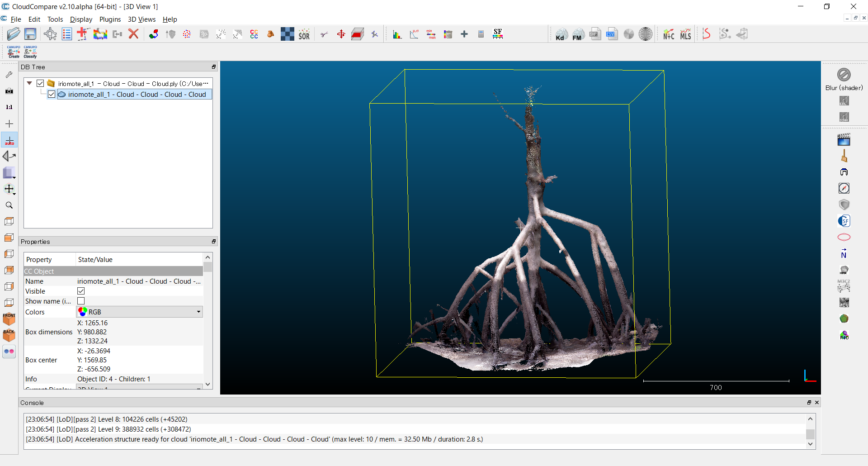Image resolution: width=868 pixels, height=466 pixels.
Task: Click the MLS toolbar icon
Action: click(x=685, y=34)
